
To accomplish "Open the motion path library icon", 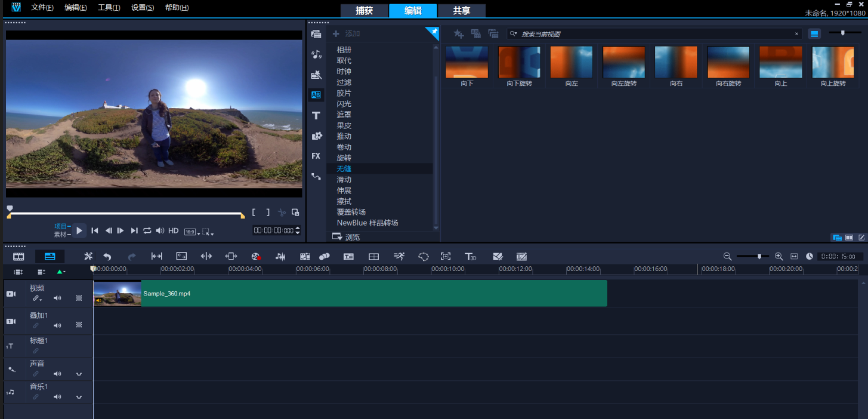I will pyautogui.click(x=316, y=176).
